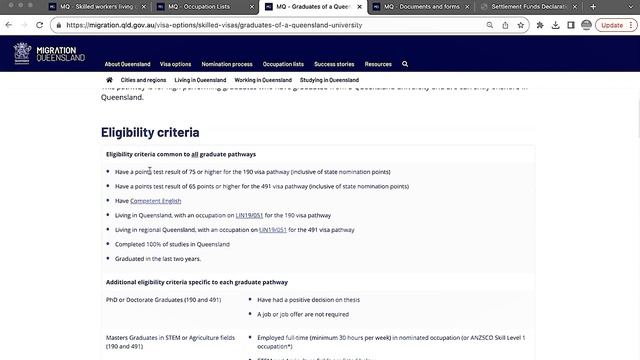
Task: Go to the home icon in the sub-navigation
Action: point(109,80)
